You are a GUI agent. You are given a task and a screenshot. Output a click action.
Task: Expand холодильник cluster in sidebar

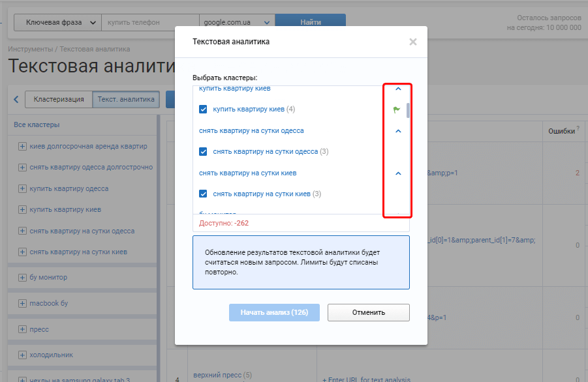pyautogui.click(x=22, y=355)
